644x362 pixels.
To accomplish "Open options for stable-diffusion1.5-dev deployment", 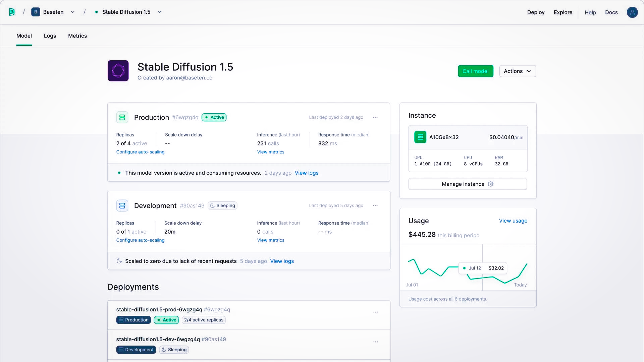I will 376,342.
